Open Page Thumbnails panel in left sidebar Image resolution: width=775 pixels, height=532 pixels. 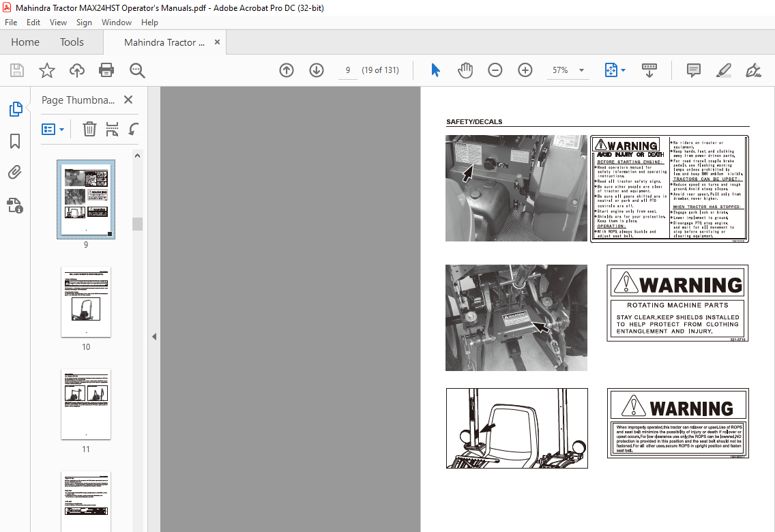click(x=15, y=108)
